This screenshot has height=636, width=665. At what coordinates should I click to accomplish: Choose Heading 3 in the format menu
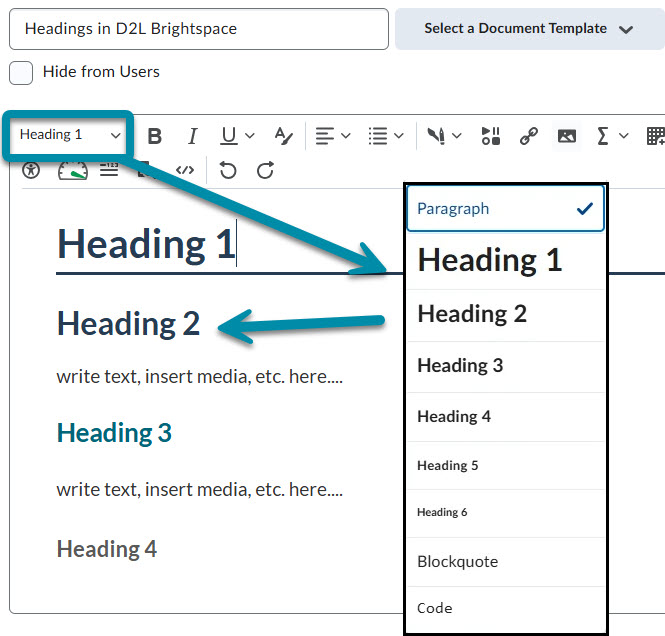click(505, 366)
